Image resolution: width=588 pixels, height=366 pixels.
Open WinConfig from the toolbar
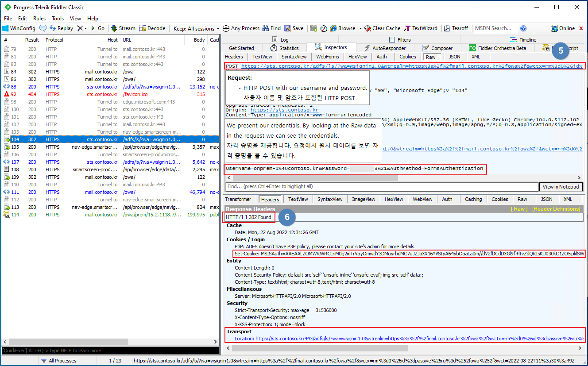pos(19,28)
